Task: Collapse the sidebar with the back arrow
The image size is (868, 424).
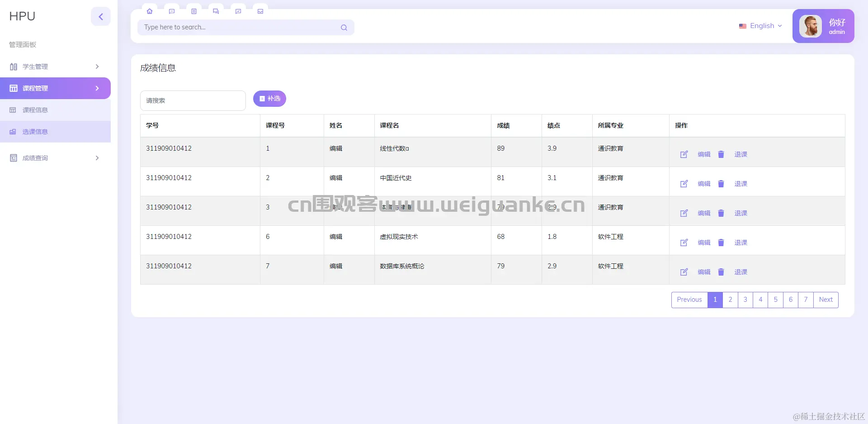Action: tap(101, 17)
